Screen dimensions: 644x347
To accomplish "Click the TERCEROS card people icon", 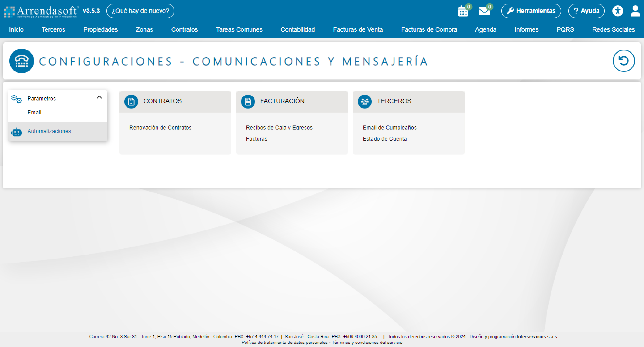I will (365, 102).
